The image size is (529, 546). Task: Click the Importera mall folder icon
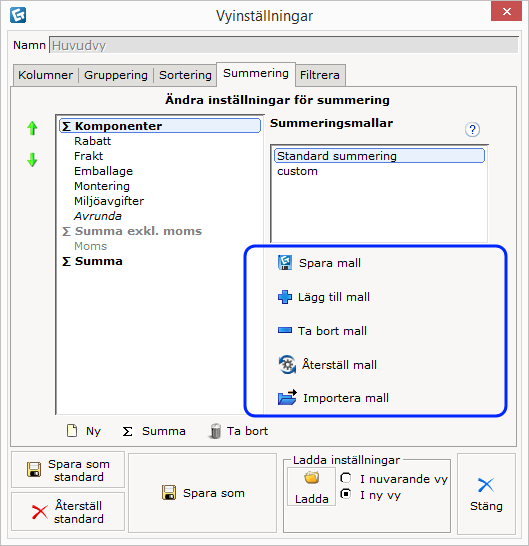click(287, 397)
